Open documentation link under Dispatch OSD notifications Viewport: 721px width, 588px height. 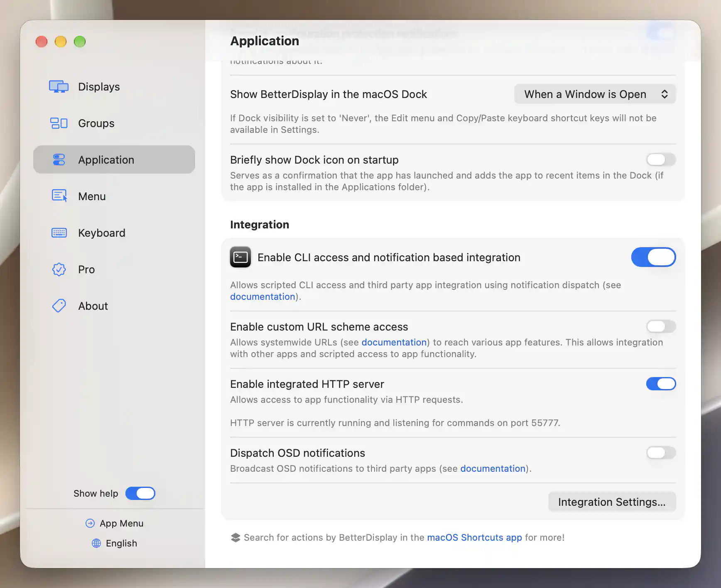493,468
